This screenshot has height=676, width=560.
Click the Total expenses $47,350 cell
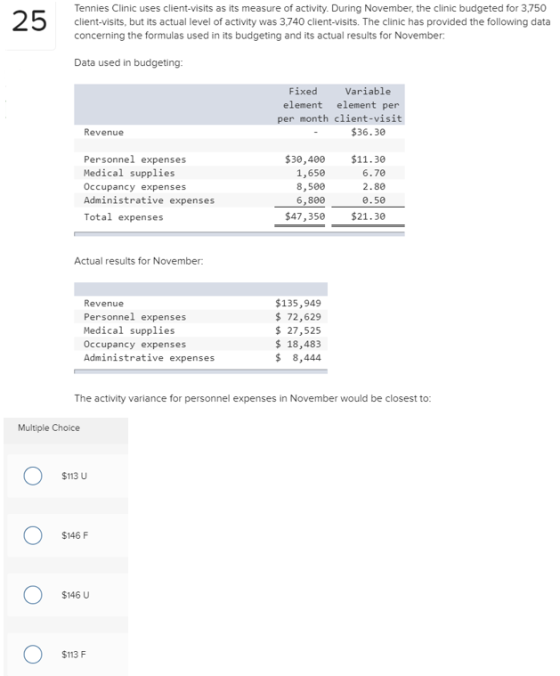(305, 216)
